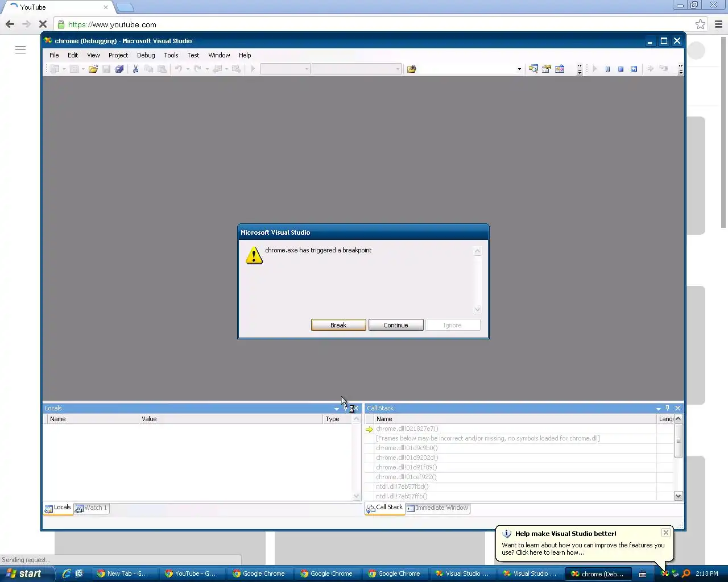Open the Debug toolbar options chevron
Viewport: 728px width, 582px height.
coord(680,69)
